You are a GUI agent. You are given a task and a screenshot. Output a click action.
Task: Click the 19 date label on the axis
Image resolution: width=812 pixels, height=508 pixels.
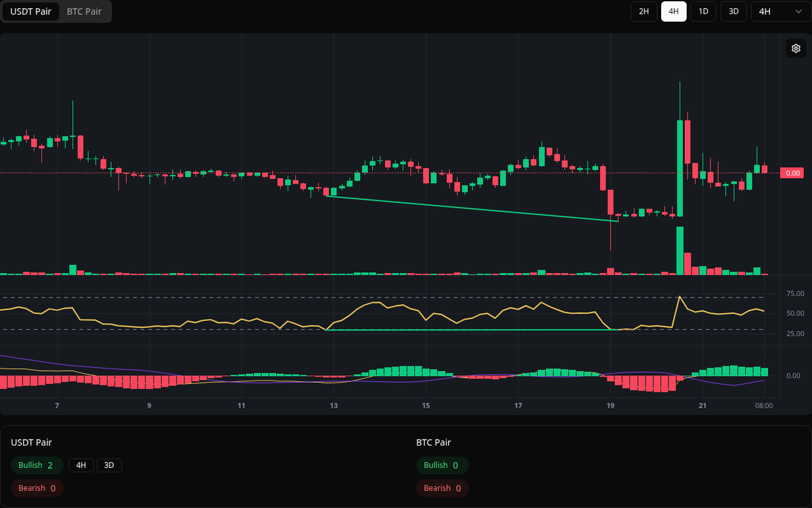pyautogui.click(x=610, y=405)
